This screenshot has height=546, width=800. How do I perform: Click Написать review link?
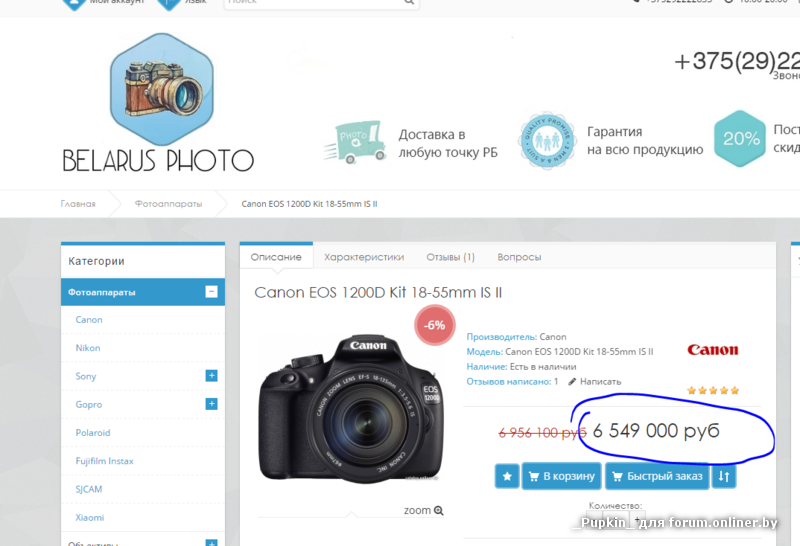pyautogui.click(x=601, y=382)
